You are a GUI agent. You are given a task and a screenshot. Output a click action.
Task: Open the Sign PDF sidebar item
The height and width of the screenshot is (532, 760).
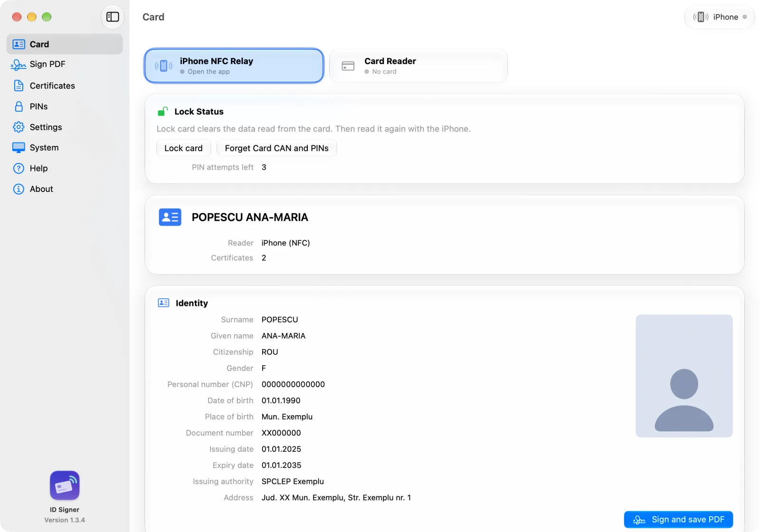65,65
